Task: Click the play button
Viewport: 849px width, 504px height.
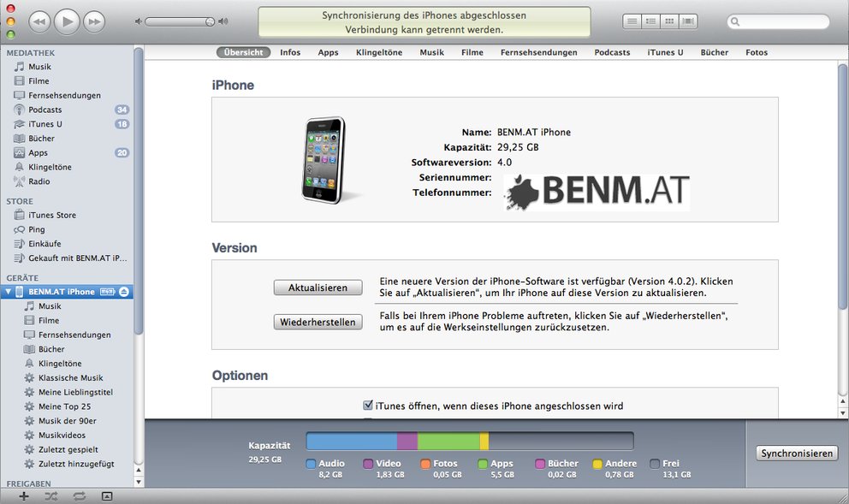Action: coord(67,21)
